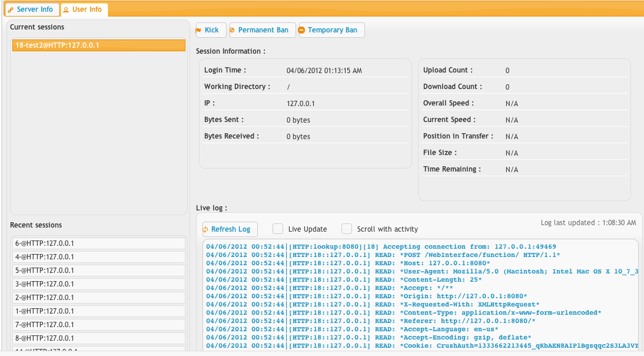Click the Current Speed N/A value
The width and height of the screenshot is (644, 356).
click(512, 120)
